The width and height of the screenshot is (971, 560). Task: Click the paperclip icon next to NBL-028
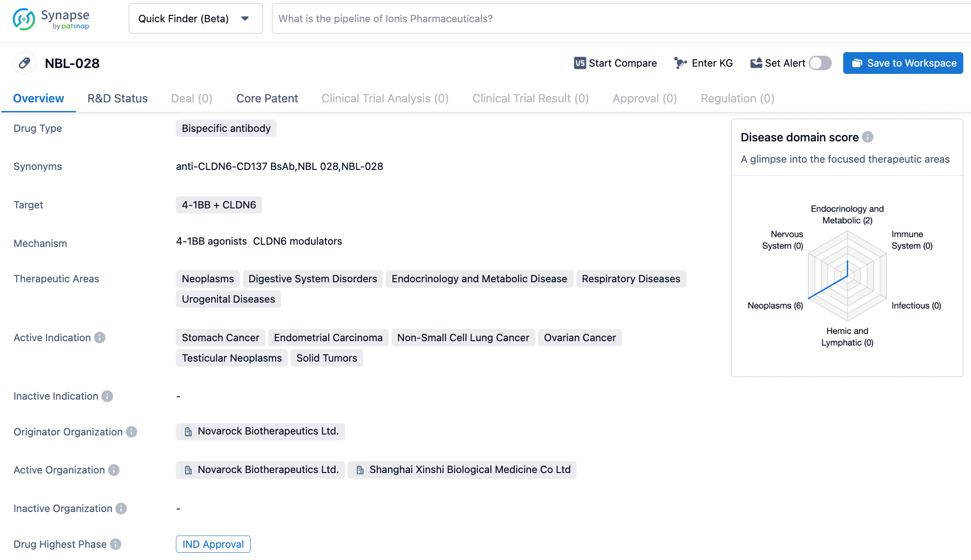coord(24,63)
